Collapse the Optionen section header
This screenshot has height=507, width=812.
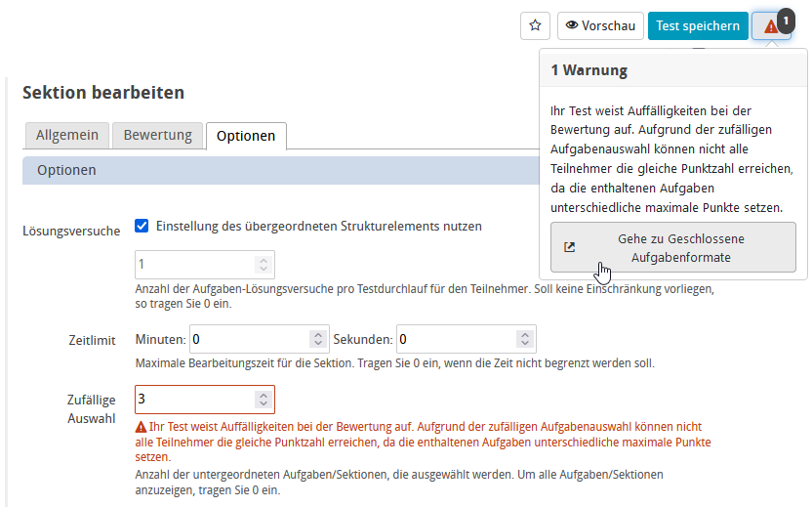pos(66,170)
